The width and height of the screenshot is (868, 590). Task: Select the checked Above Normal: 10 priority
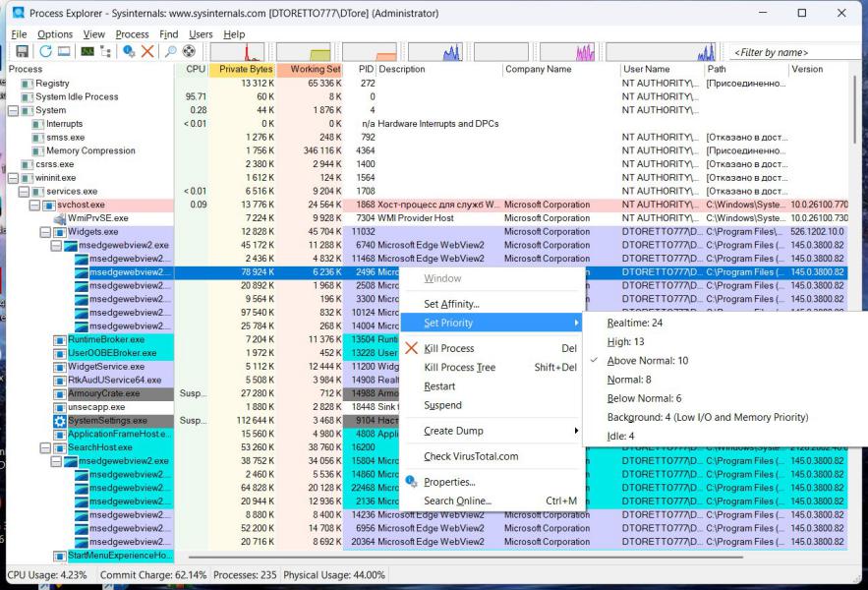point(647,361)
